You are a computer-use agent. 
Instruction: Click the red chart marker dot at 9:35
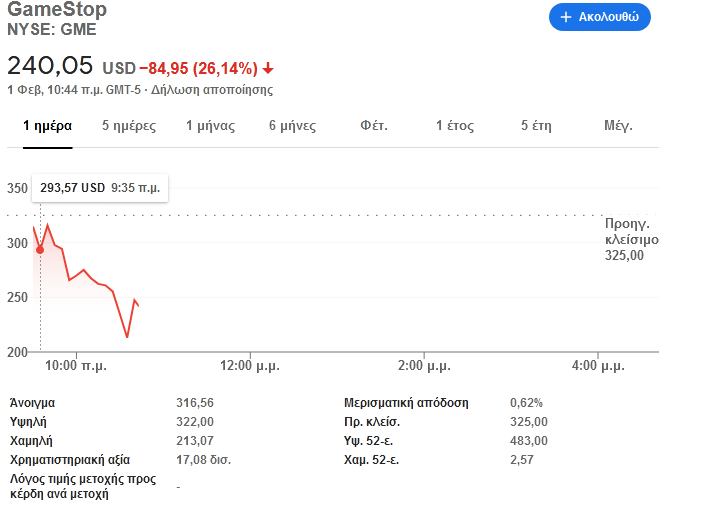[40, 250]
